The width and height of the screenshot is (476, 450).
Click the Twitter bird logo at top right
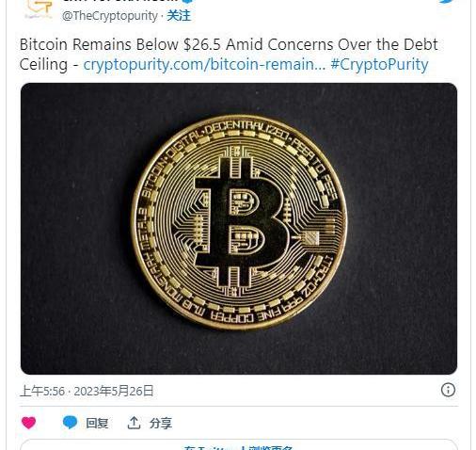447,2
